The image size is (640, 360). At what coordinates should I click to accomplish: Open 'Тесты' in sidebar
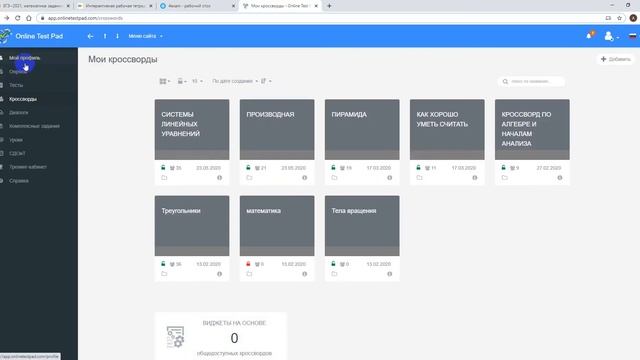[x=16, y=85]
